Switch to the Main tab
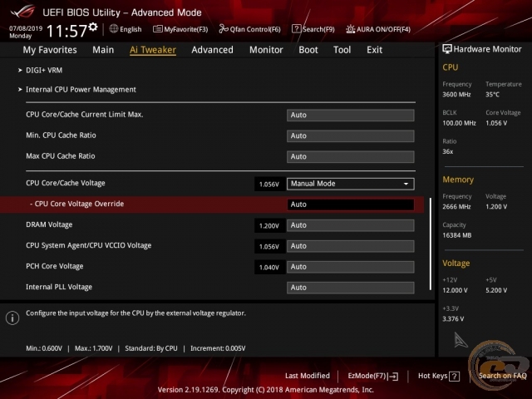The width and height of the screenshot is (532, 399). [x=103, y=50]
